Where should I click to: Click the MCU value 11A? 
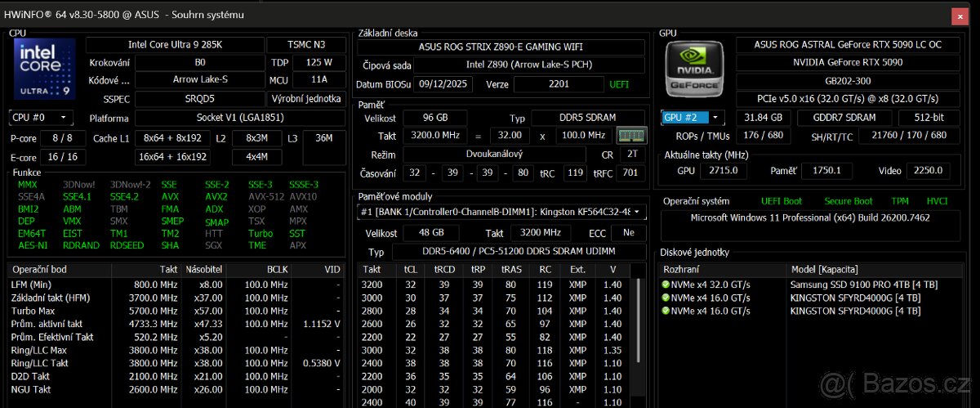tap(319, 80)
